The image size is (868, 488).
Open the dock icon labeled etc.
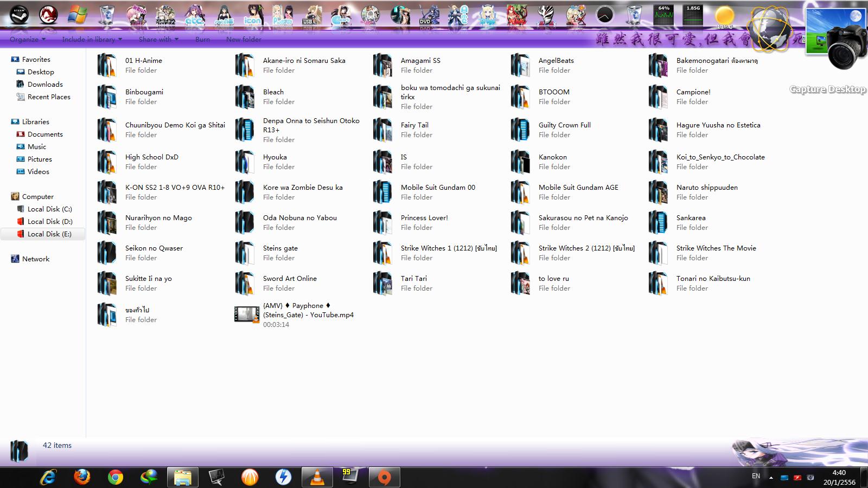pyautogui.click(x=194, y=15)
